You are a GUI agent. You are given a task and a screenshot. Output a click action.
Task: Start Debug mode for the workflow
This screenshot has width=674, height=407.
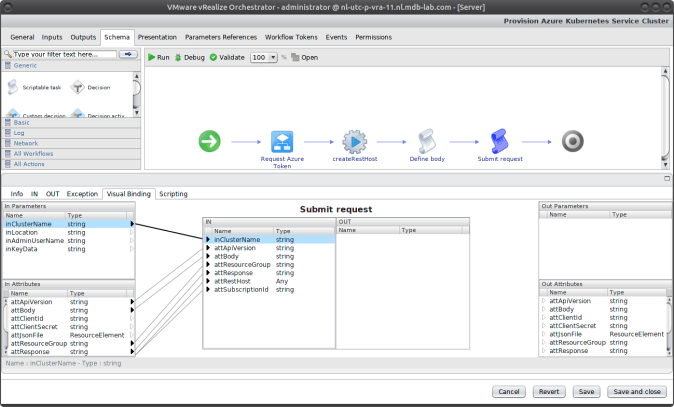tap(189, 57)
